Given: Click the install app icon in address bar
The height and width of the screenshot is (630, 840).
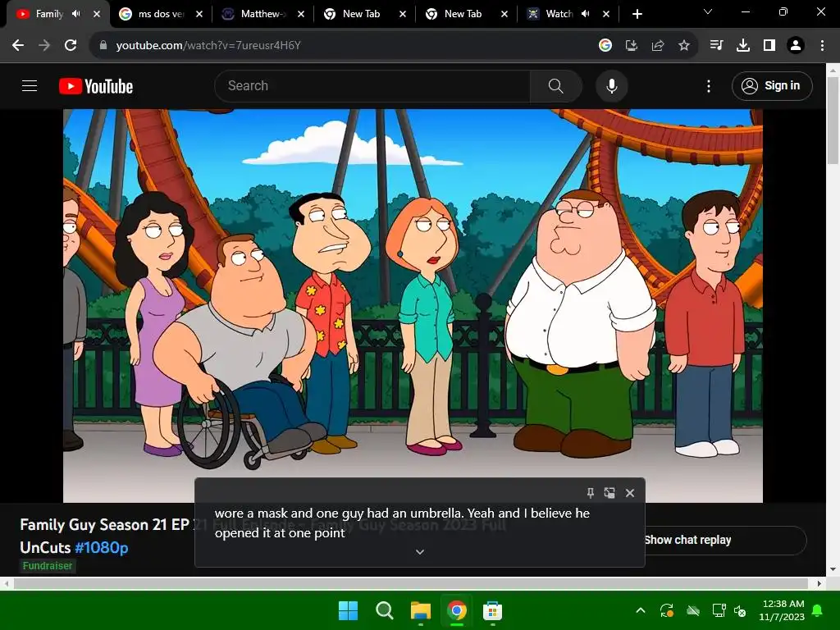Looking at the screenshot, I should 632,46.
